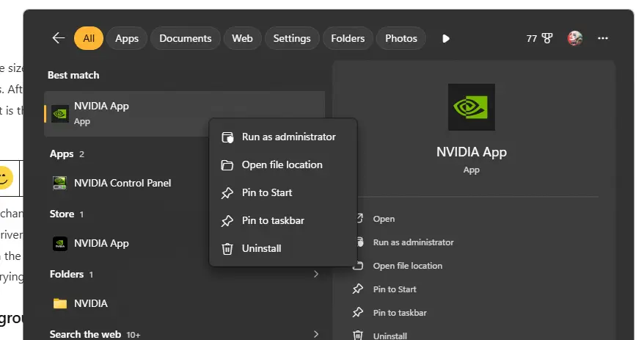Select the All filter tab
644x340 pixels.
(89, 38)
